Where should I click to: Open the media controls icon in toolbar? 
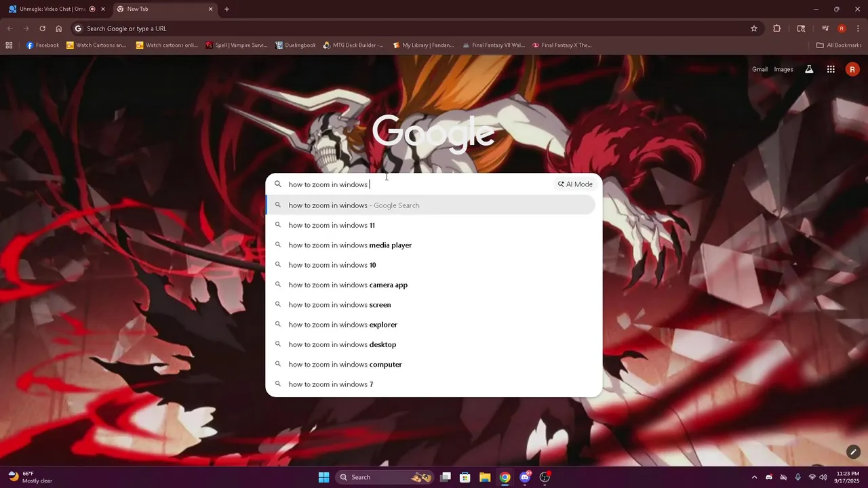coord(825,28)
